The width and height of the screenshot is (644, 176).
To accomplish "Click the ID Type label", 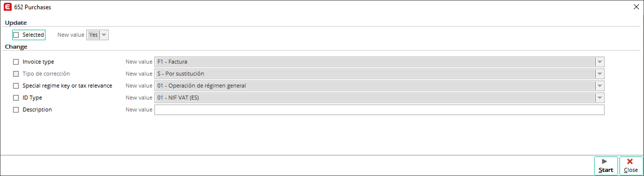I will 32,98.
